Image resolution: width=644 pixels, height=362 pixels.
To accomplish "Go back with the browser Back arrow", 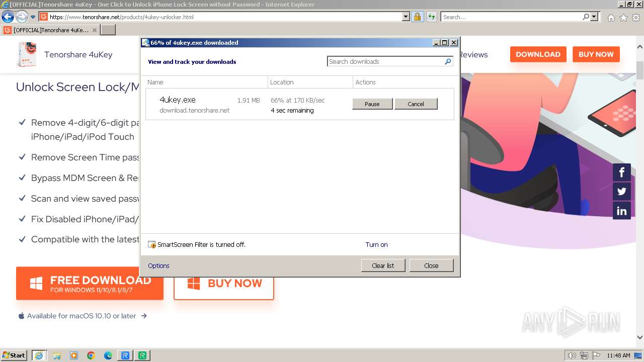I will click(x=8, y=17).
